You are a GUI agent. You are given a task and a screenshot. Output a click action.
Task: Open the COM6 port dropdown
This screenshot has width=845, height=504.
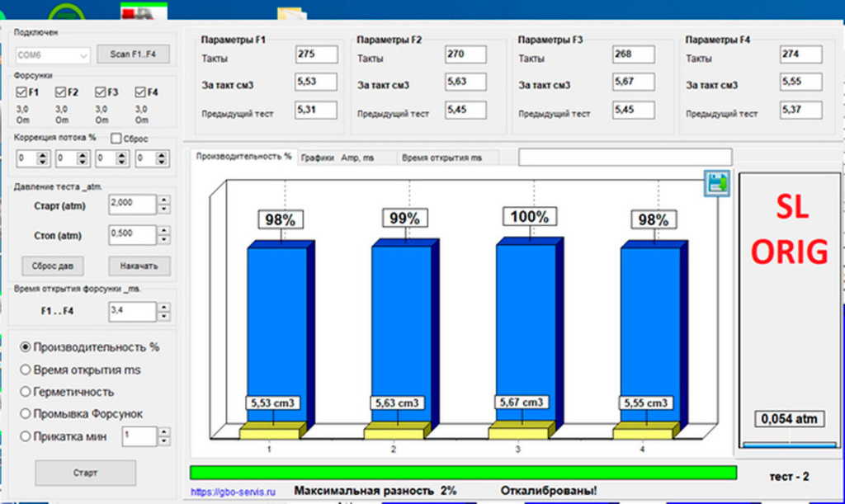(x=83, y=55)
